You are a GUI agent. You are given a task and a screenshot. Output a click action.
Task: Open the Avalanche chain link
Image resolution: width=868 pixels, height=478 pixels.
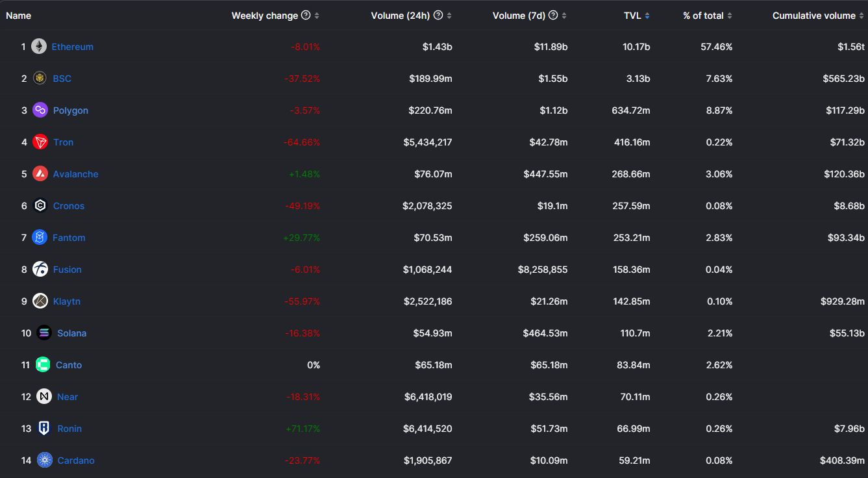coord(76,174)
